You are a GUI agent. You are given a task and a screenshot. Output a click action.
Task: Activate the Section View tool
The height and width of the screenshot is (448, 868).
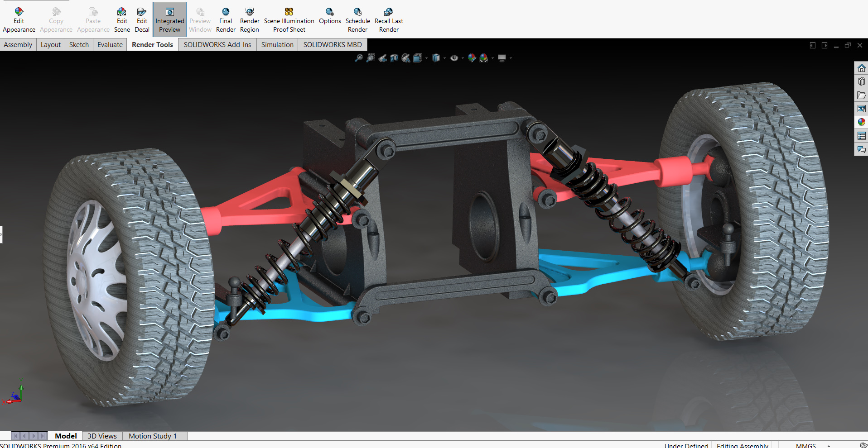coord(394,58)
